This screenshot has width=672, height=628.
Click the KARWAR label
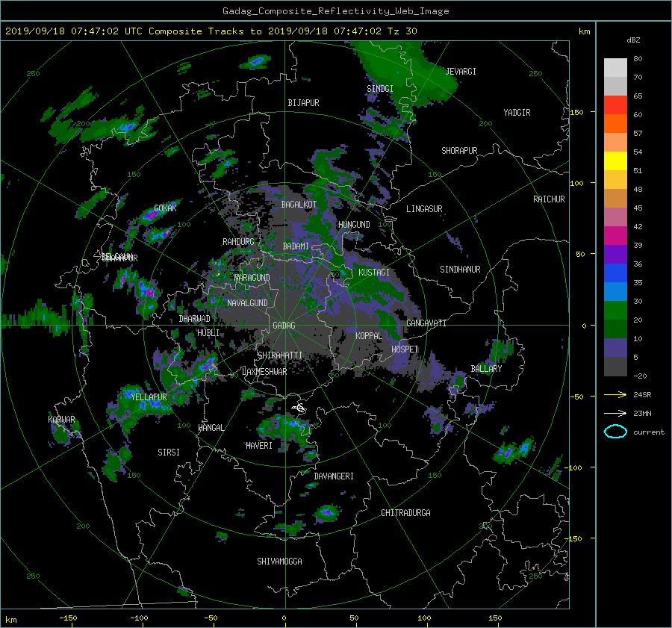(61, 420)
